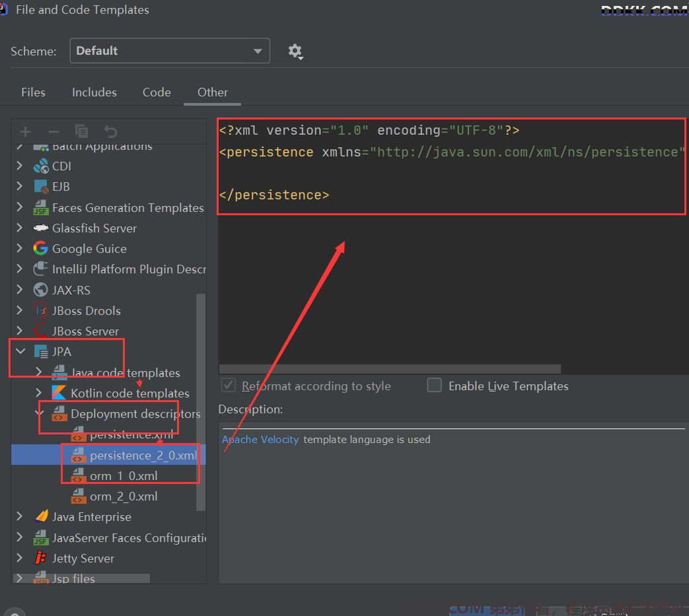Image resolution: width=689 pixels, height=616 pixels.
Task: Select Java code templates under JPA
Action: [126, 373]
